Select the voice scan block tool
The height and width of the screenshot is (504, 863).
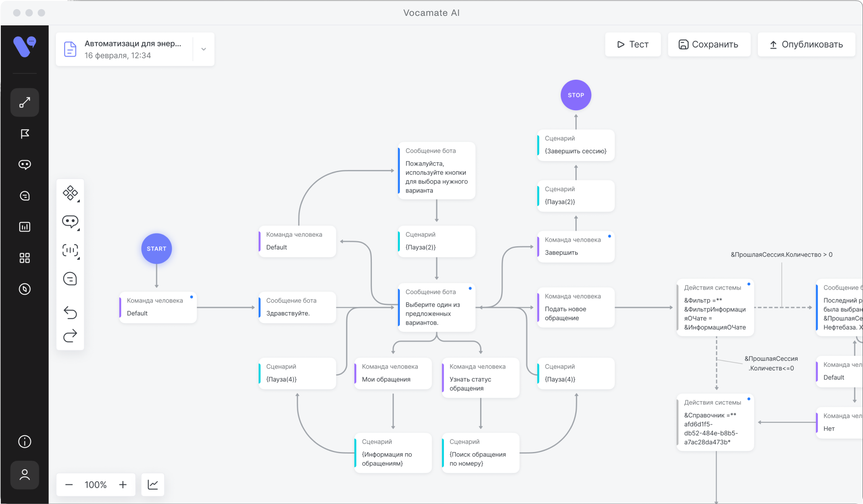pyautogui.click(x=70, y=250)
